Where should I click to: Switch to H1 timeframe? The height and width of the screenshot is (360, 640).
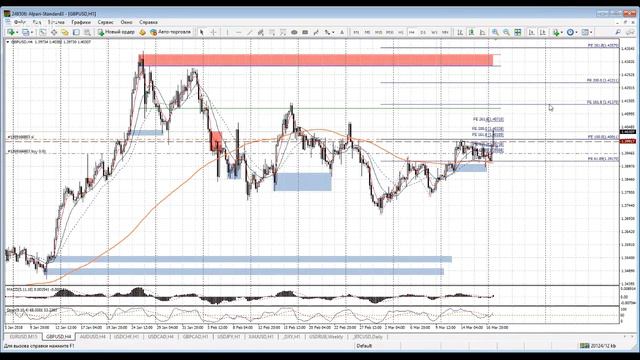[401, 32]
